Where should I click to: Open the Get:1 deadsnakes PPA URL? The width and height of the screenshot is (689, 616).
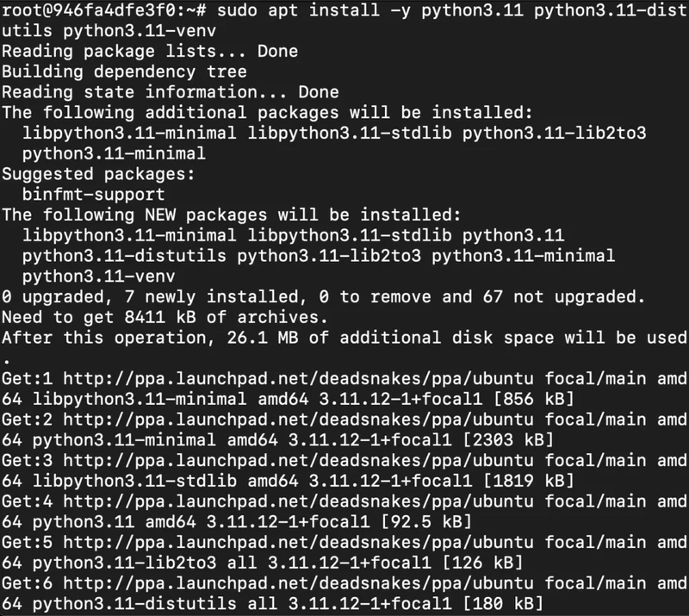coord(298,378)
